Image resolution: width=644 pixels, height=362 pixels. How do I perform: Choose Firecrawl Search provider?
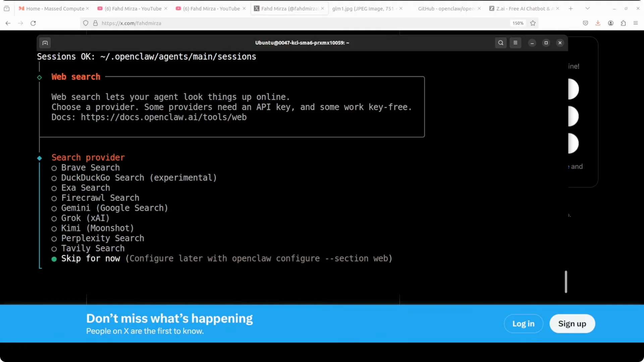click(95, 198)
